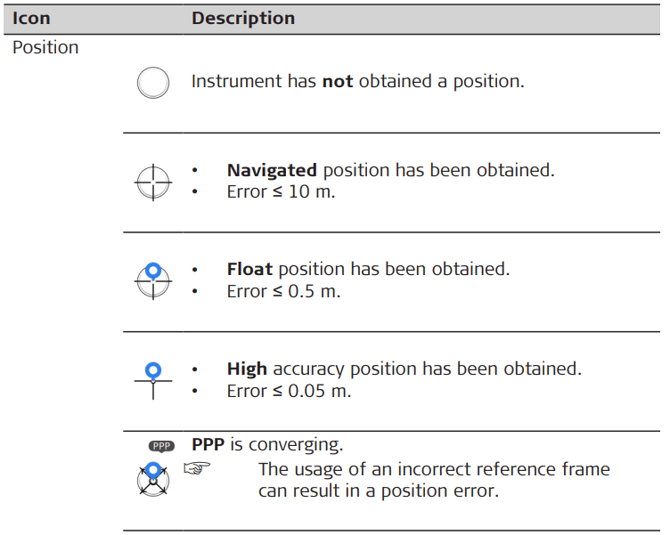Click the Navigated position crosshair icon
Image resolution: width=670 pixels, height=535 pixels.
153,181
